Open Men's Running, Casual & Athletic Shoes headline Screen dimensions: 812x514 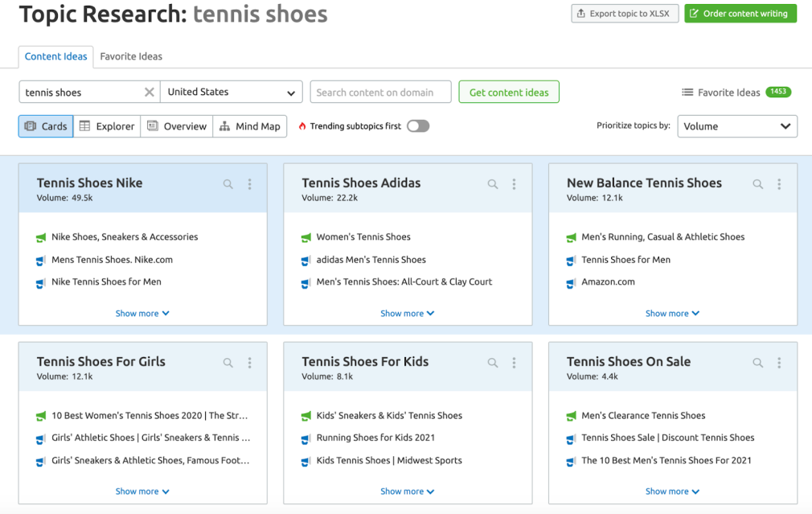(662, 236)
